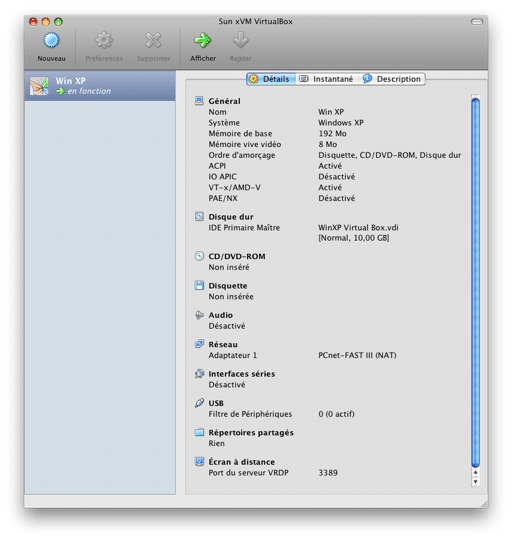The image size is (512, 541).
Task: Click the '192 Mo' memory value
Action: 332,134
